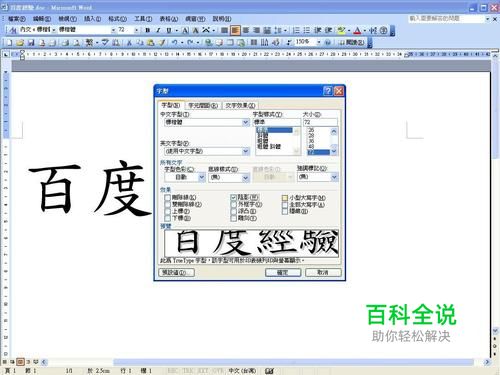
Task: Apply bulleted list formatting
Action: [x=307, y=30]
